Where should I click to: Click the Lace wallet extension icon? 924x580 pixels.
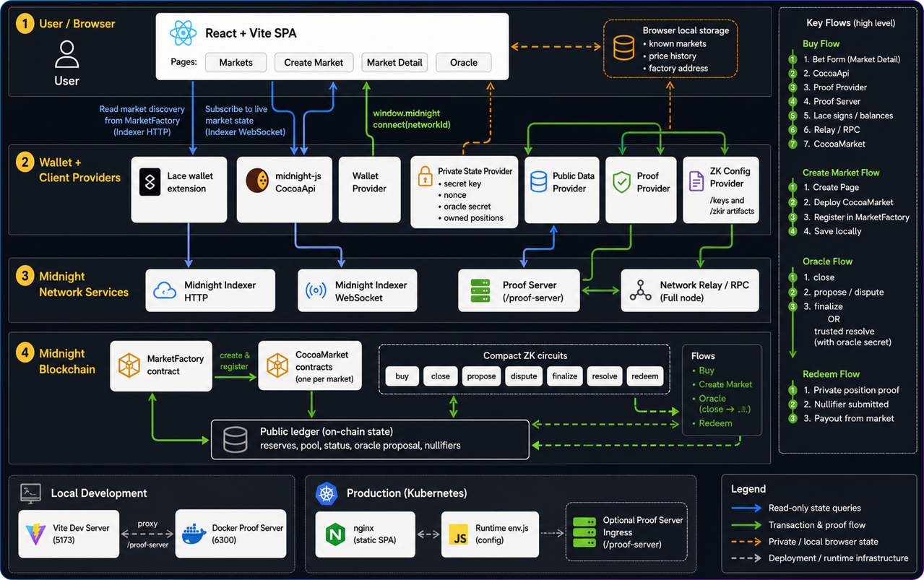150,182
